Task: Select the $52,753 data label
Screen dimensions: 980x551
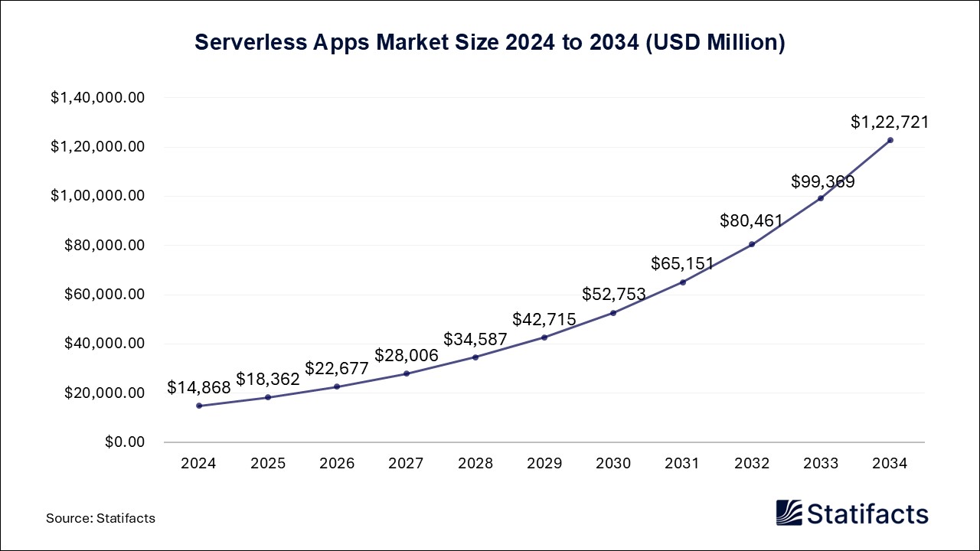Action: pyautogui.click(x=614, y=295)
